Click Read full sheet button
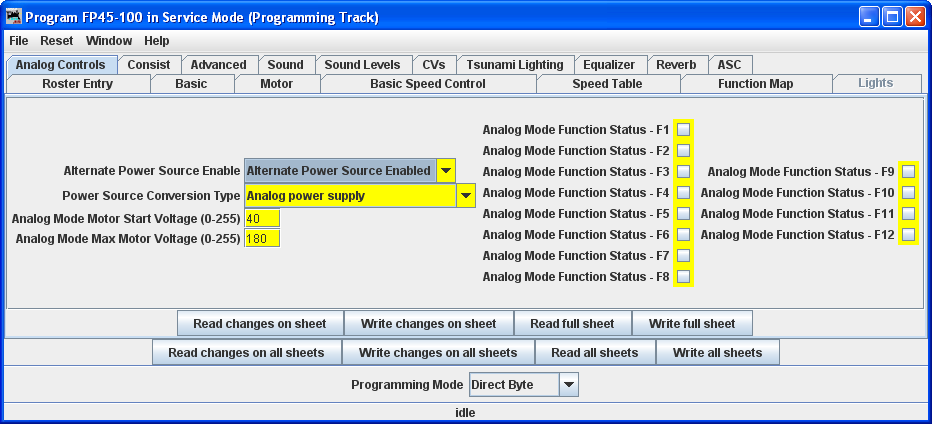The image size is (932, 424). coord(572,324)
